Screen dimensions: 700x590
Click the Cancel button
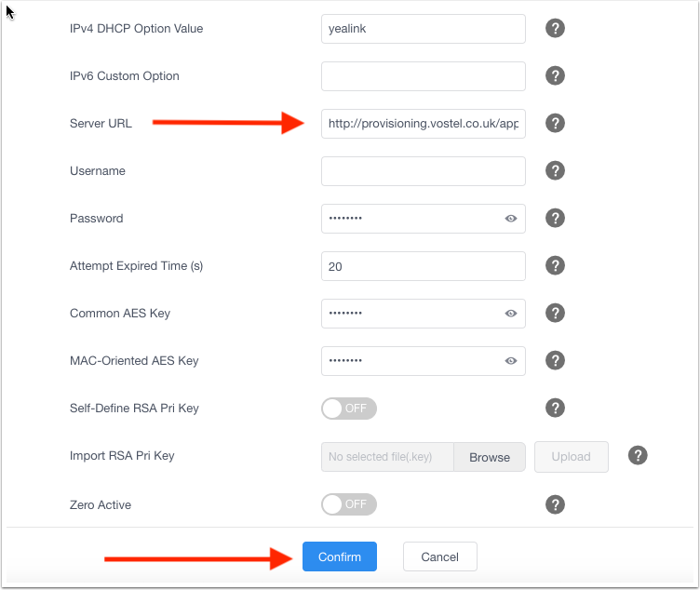coord(439,556)
